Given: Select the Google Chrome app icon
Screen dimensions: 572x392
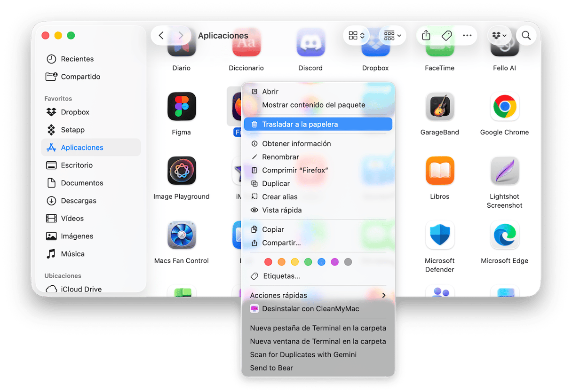Looking at the screenshot, I should (504, 107).
